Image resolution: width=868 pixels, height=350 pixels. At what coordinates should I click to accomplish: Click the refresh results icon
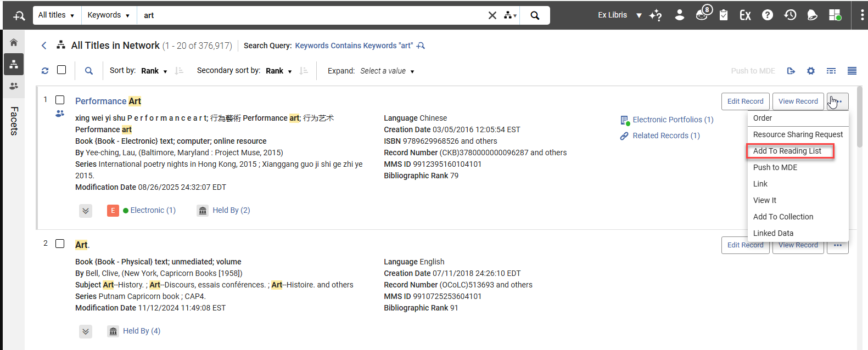(45, 71)
